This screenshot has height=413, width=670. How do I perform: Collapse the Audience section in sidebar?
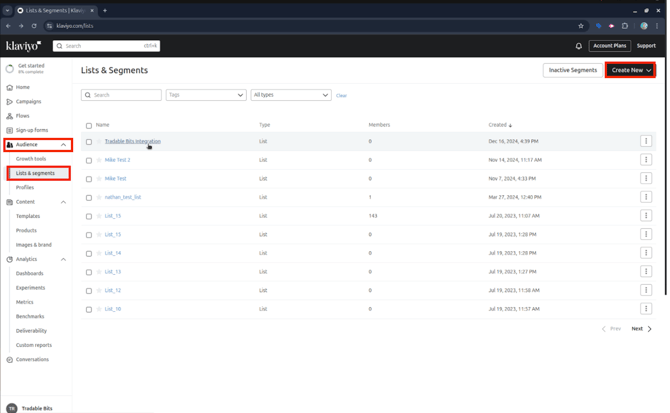coord(63,145)
